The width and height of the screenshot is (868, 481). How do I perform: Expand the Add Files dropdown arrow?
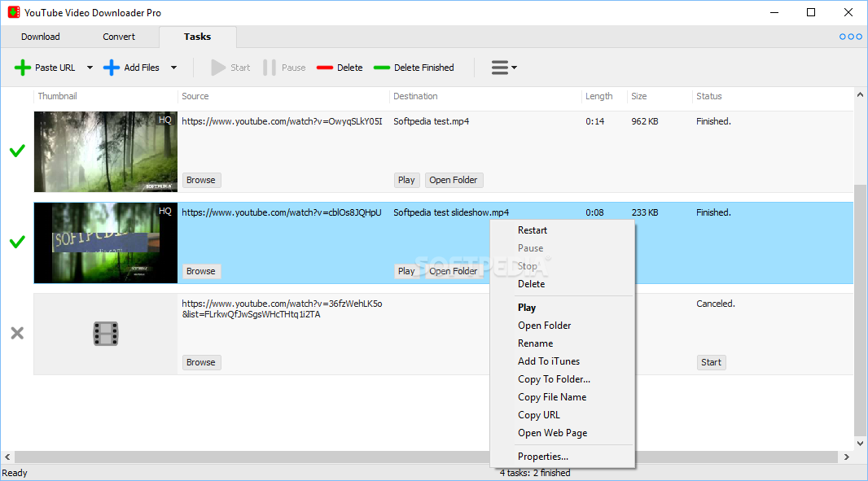point(173,68)
